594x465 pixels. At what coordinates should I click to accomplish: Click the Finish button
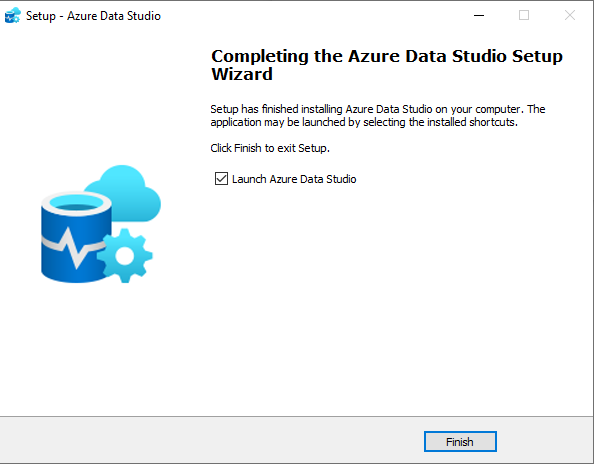(460, 442)
